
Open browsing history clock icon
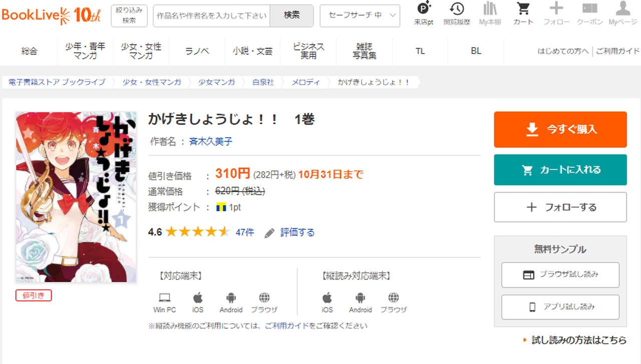(x=456, y=14)
